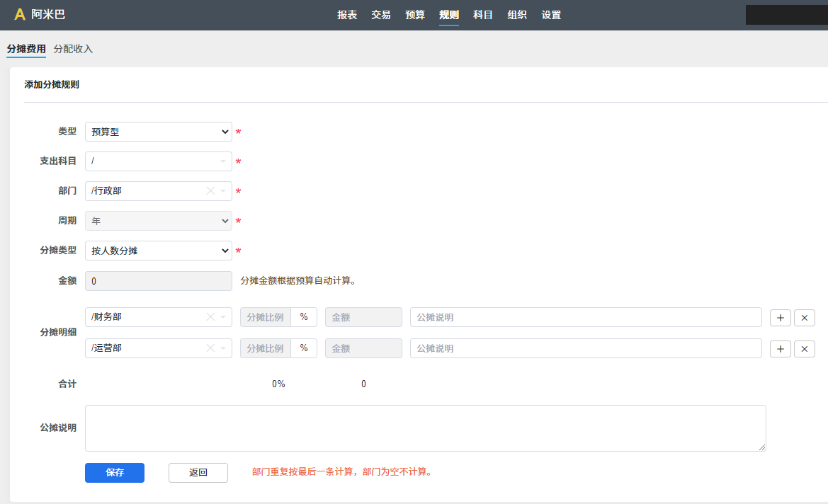Open the 预算 menu
The image size is (828, 504).
(415, 15)
